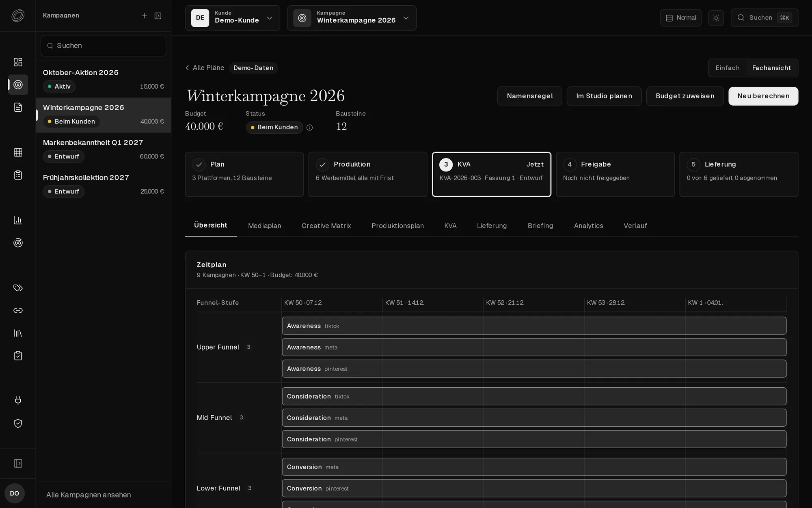Click the status info icon beside Beim Kunden
The image size is (812, 508).
310,128
